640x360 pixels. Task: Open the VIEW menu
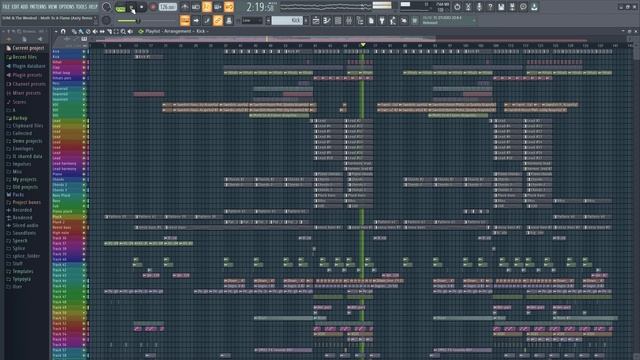point(54,7)
